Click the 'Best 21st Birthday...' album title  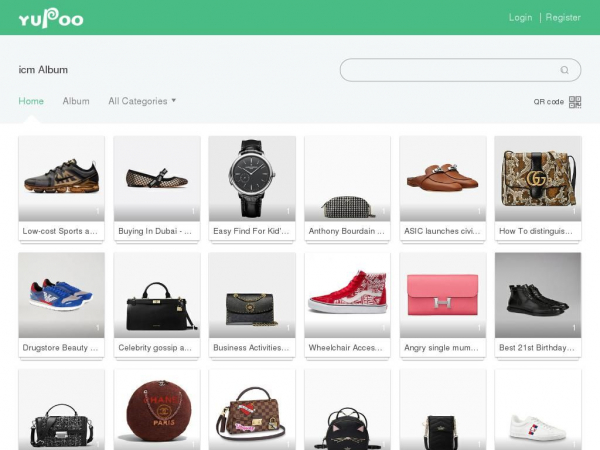pos(536,348)
